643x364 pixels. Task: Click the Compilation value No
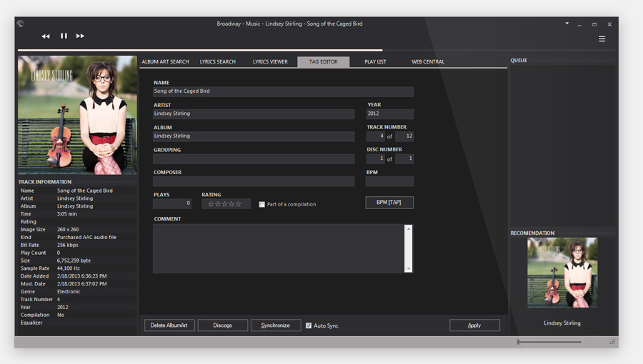pyautogui.click(x=61, y=315)
